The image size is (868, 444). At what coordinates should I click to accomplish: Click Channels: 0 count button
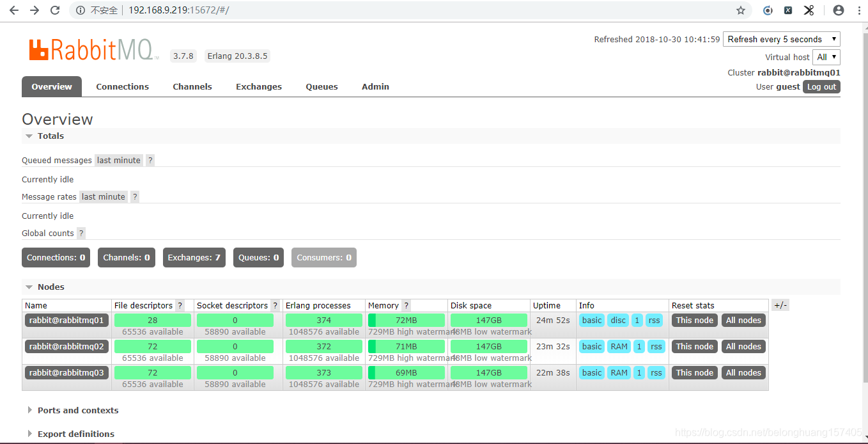point(127,258)
